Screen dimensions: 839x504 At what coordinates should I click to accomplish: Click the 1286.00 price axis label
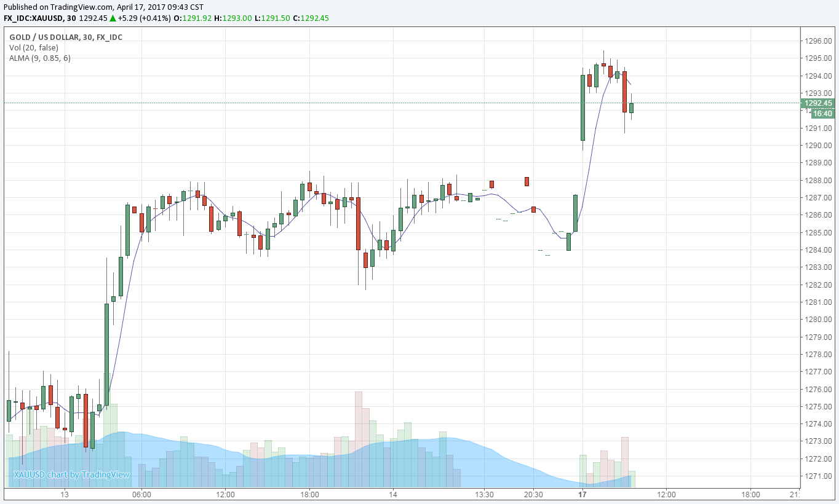[818, 215]
